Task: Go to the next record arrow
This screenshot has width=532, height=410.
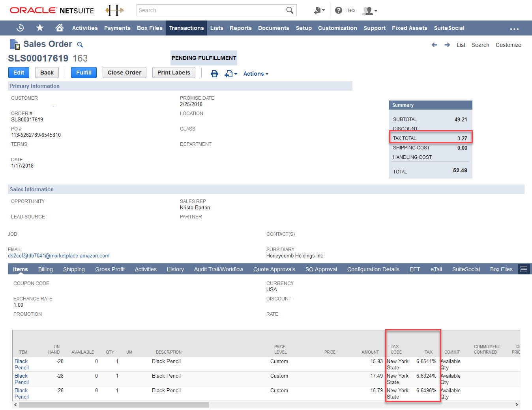Action: (x=447, y=45)
